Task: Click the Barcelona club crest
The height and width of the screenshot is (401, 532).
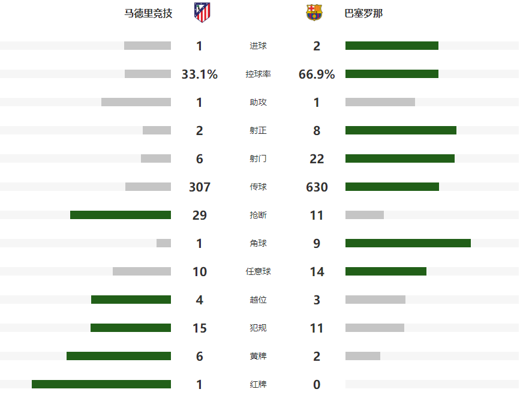Action: [x=314, y=13]
